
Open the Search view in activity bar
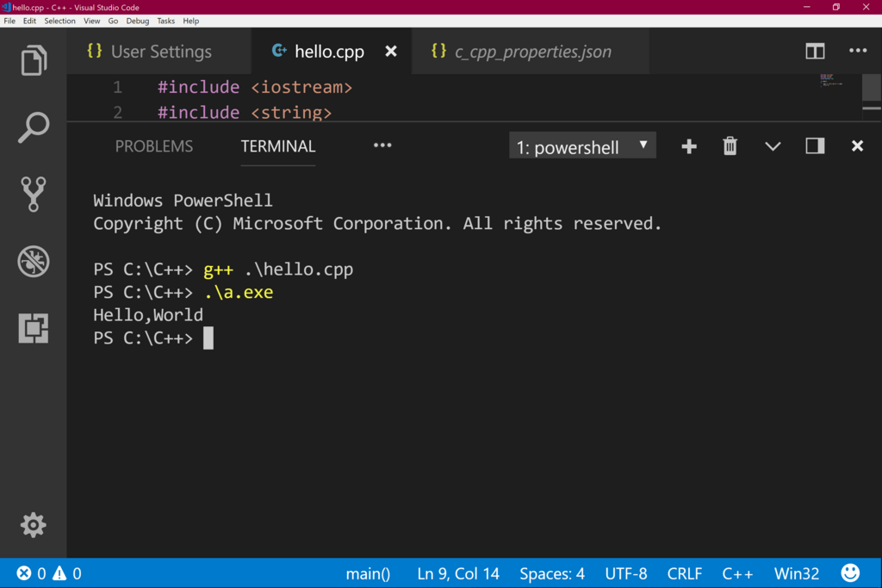(x=34, y=127)
